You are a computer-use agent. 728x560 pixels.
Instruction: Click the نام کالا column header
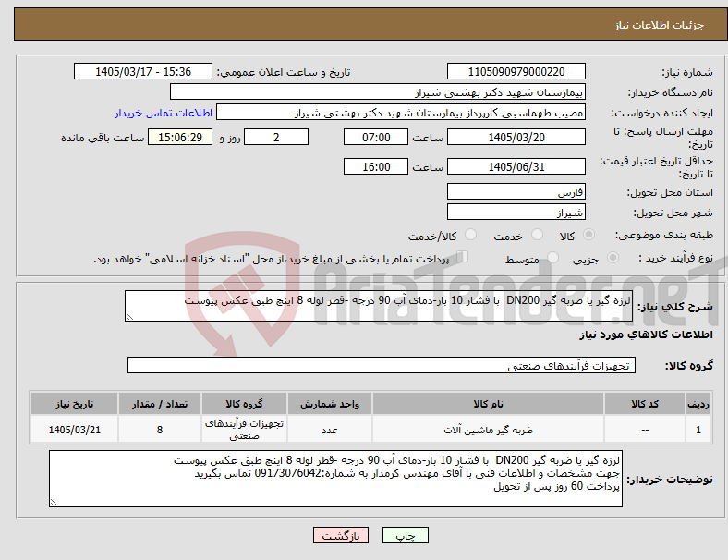click(x=488, y=404)
